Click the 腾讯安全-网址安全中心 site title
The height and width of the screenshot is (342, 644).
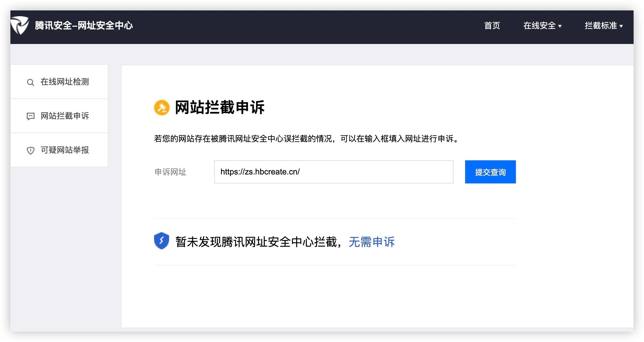pos(84,25)
